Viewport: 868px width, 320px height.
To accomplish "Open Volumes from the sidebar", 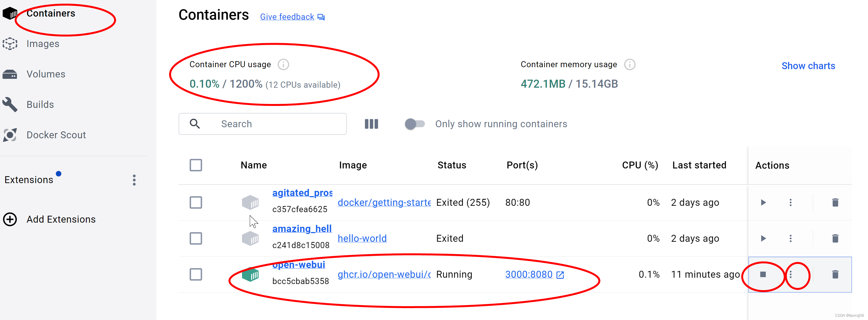I will click(x=46, y=74).
